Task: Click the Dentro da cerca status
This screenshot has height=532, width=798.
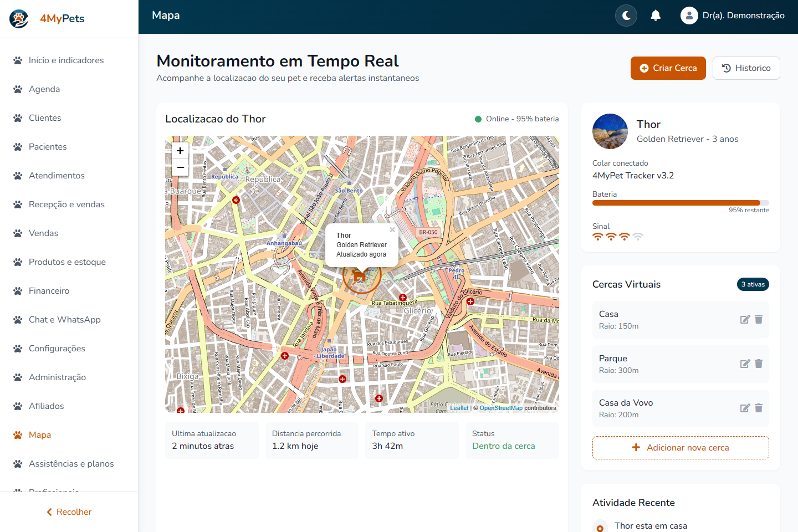Action: (504, 446)
